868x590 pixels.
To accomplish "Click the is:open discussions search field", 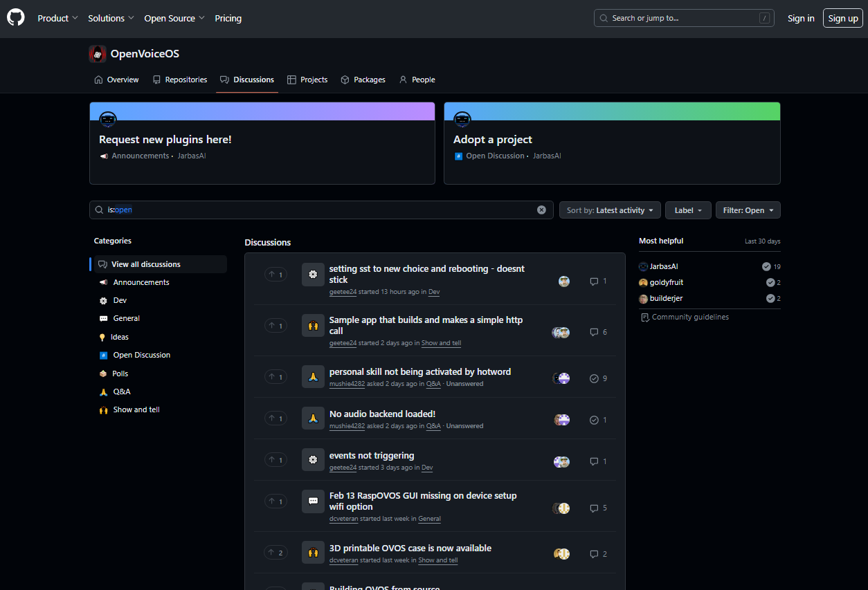I will point(321,210).
